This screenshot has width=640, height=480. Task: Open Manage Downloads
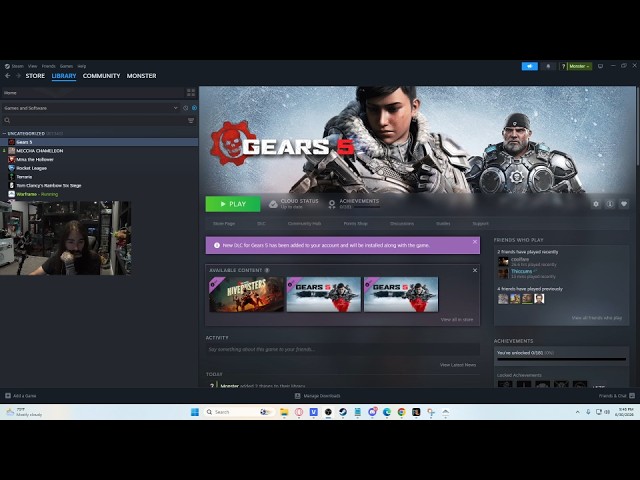click(318, 396)
